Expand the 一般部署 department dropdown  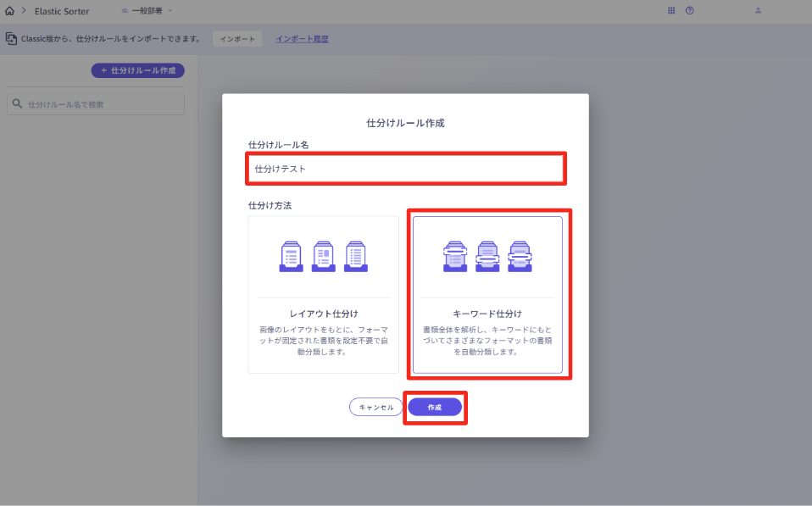[x=146, y=11]
